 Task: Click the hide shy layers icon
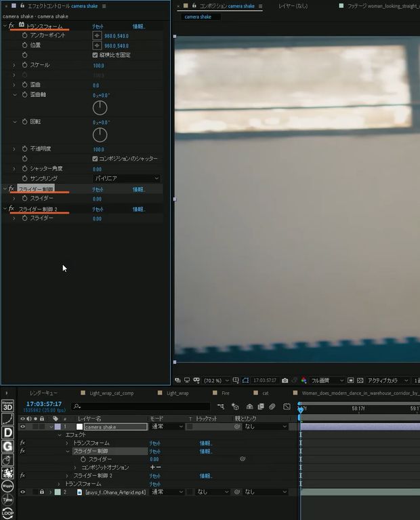pos(249,406)
